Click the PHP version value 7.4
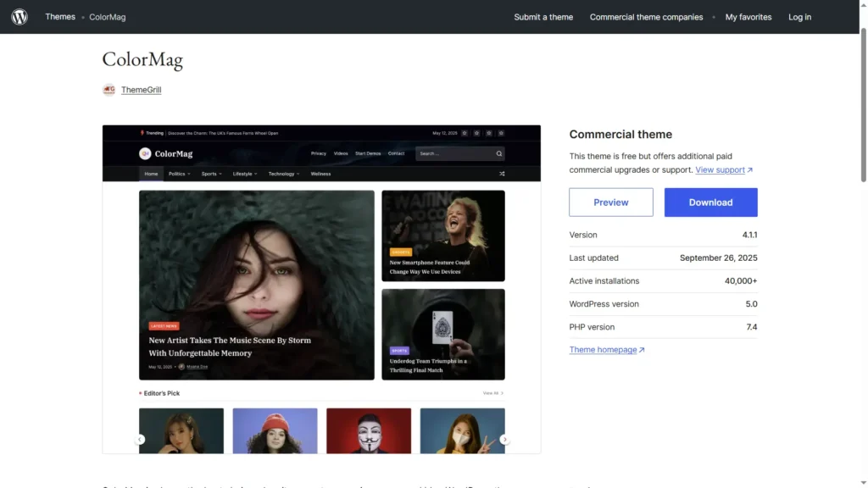This screenshot has width=868, height=488. [x=751, y=327]
